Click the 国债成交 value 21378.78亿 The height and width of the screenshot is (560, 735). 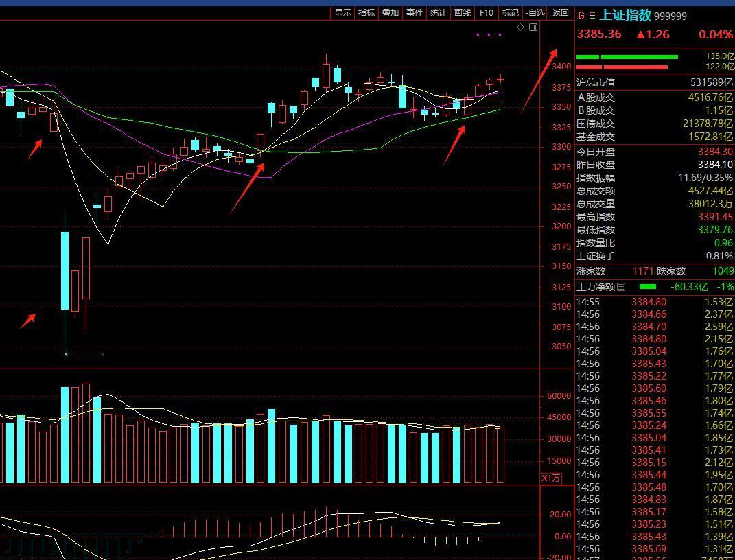point(708,124)
